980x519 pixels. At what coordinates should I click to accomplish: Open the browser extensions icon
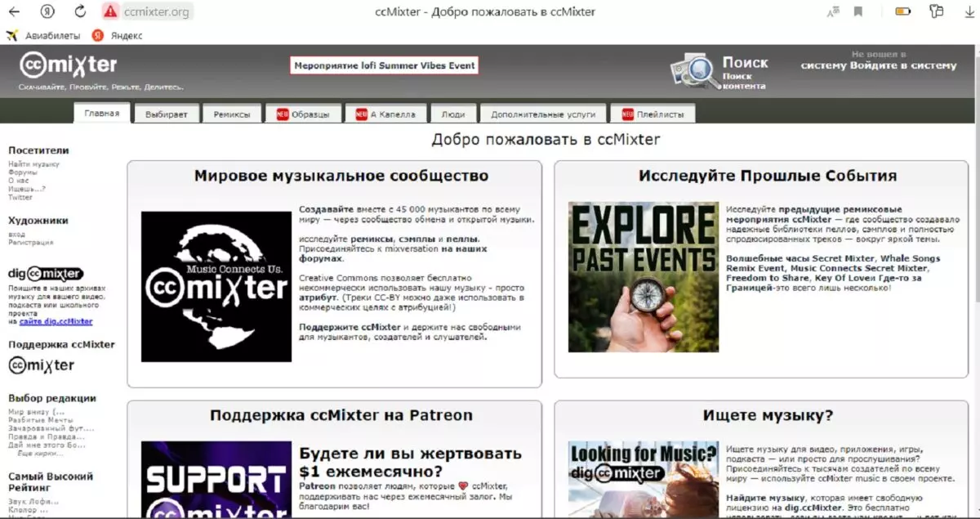pos(936,11)
